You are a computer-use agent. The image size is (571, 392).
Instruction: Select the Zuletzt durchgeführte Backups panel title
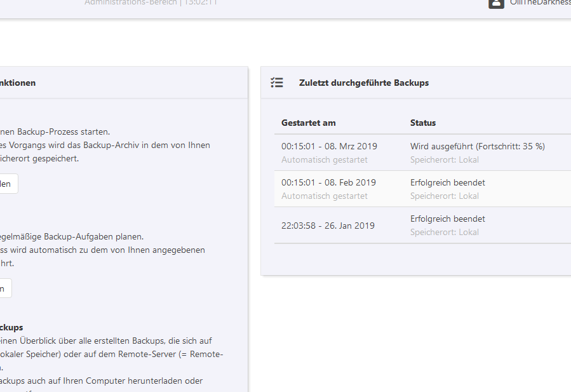pos(363,83)
